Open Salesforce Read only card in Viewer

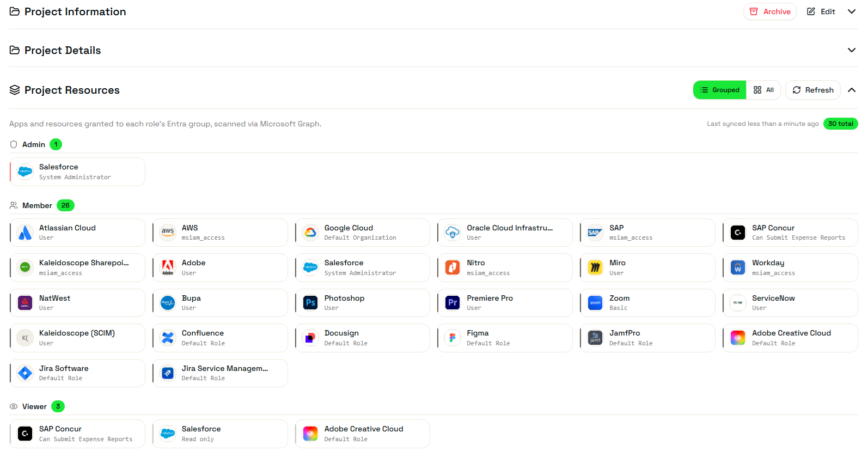tap(220, 434)
